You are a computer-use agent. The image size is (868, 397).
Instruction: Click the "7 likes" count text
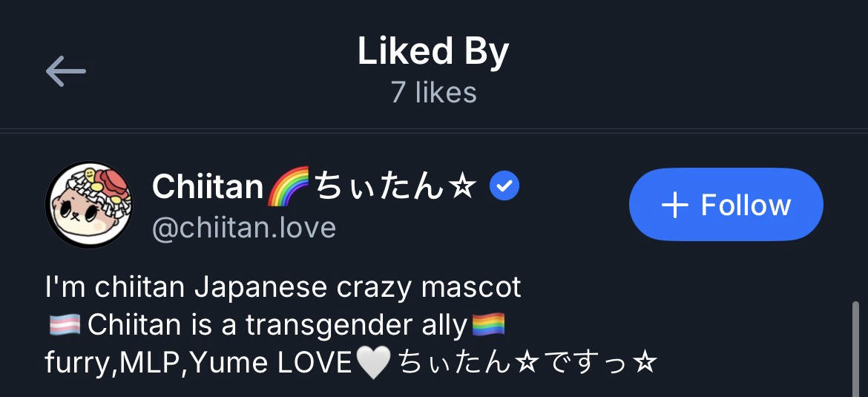tap(433, 92)
